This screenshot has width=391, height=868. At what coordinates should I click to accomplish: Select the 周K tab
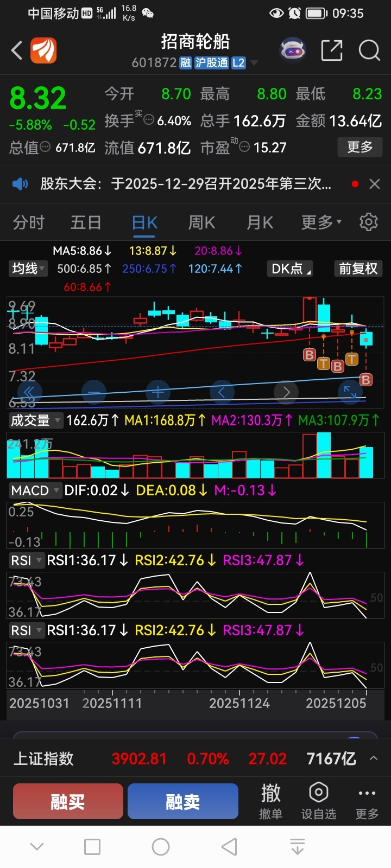(202, 222)
